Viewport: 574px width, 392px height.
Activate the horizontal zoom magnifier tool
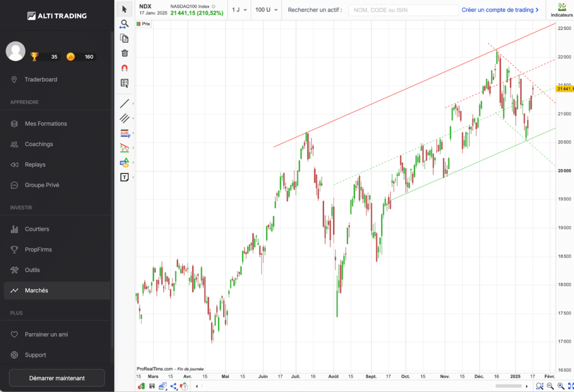(x=124, y=24)
